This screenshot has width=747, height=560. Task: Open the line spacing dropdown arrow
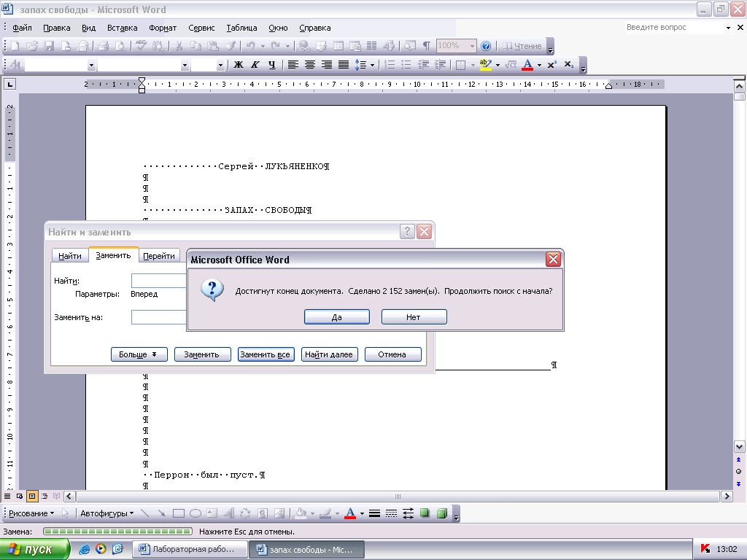coord(372,65)
